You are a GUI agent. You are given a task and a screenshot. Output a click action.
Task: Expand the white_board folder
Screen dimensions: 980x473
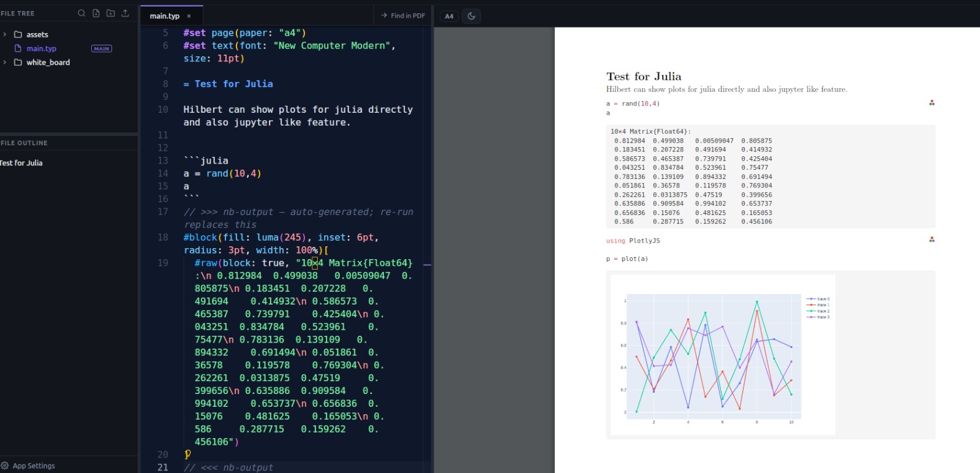5,62
